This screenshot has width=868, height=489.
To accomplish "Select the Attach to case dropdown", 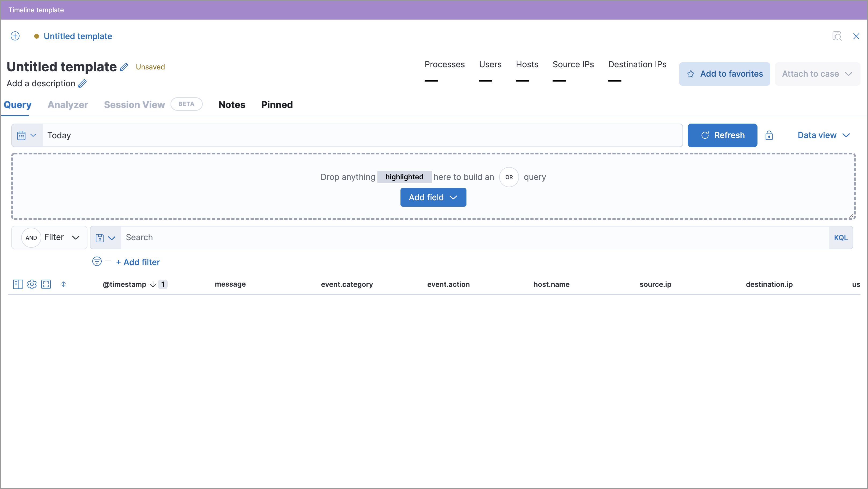I will [x=817, y=74].
